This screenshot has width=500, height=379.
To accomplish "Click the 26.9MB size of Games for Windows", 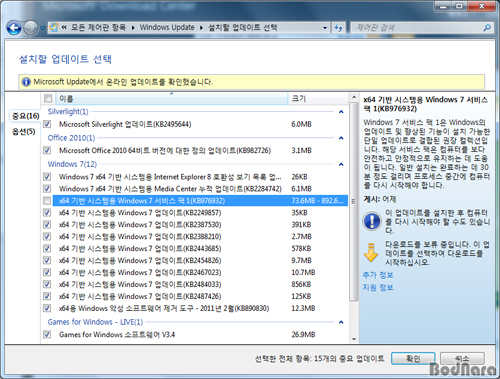I will (x=303, y=334).
